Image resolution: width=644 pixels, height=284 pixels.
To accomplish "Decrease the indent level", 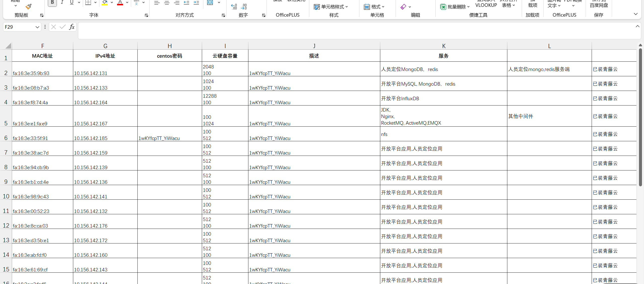I will click(x=187, y=3).
